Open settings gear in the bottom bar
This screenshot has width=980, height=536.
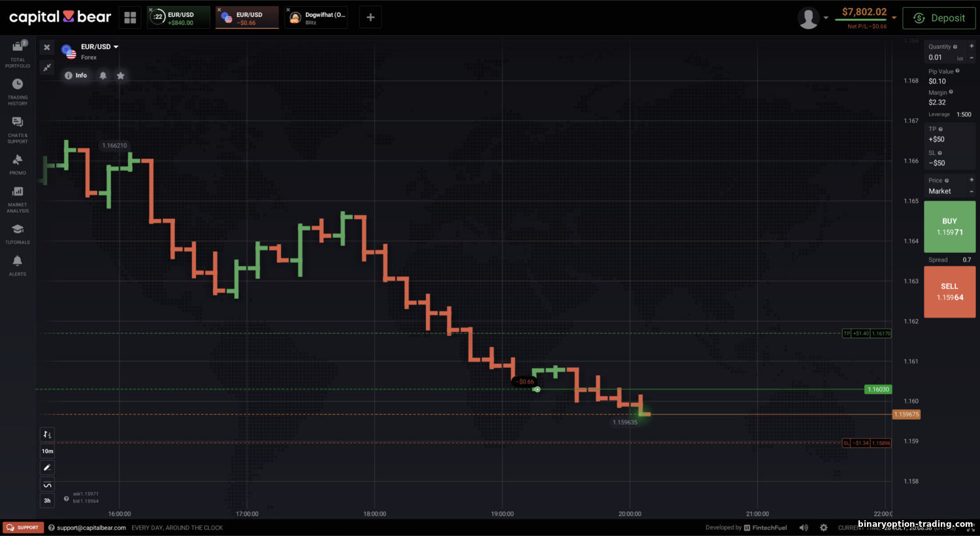click(823, 528)
